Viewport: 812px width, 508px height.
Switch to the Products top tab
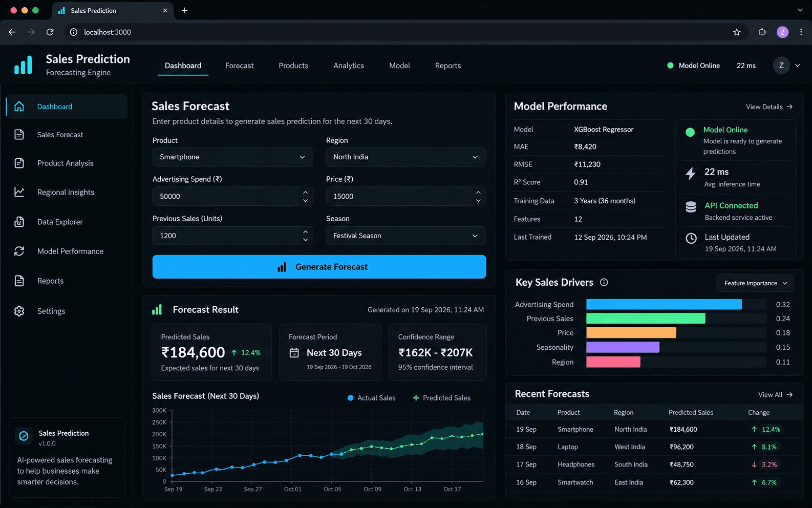pos(293,66)
